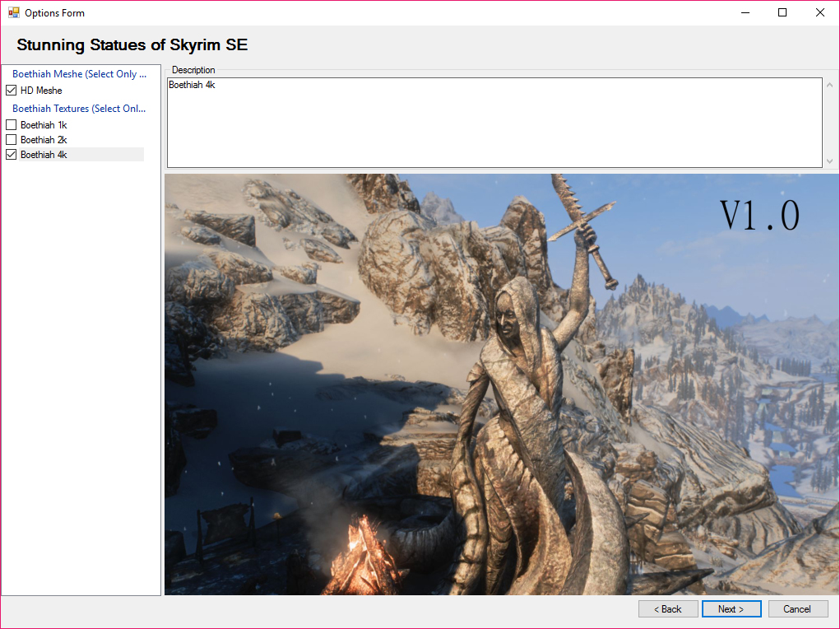Image resolution: width=840 pixels, height=629 pixels.
Task: Select the 'Stunning Statues of Skyrim SE' heading
Action: click(x=132, y=45)
